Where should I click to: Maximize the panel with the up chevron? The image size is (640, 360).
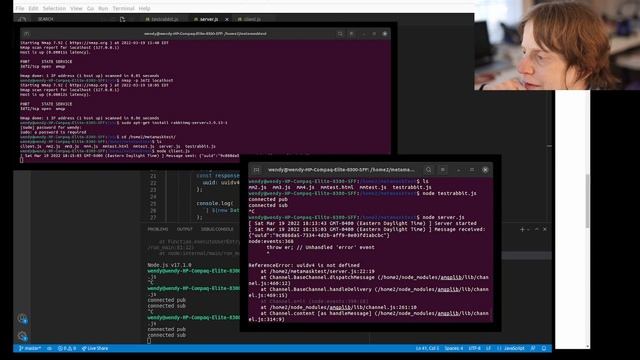tap(537, 229)
